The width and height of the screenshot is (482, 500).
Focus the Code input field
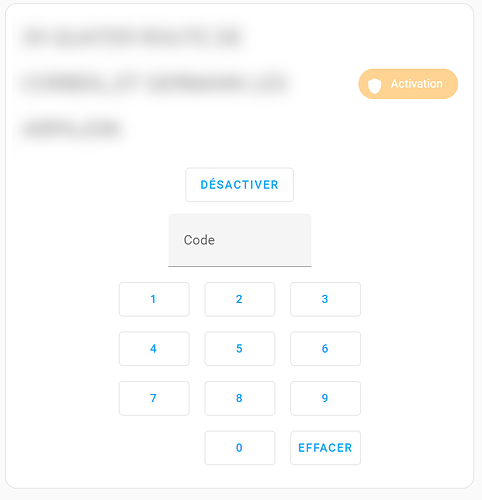click(240, 240)
